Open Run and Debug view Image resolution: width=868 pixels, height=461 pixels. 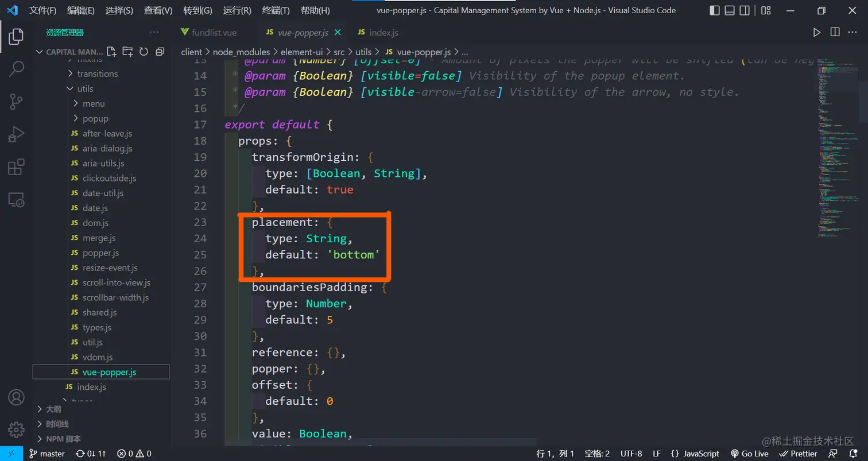pos(16,134)
